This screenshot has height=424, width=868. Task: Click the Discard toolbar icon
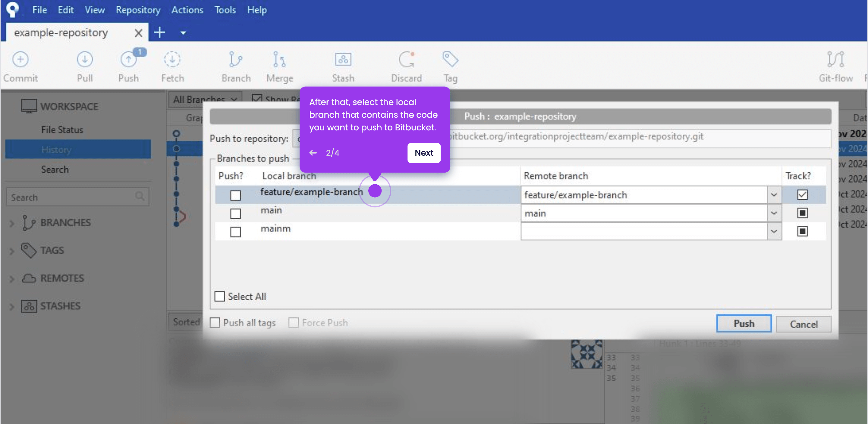pos(406,60)
